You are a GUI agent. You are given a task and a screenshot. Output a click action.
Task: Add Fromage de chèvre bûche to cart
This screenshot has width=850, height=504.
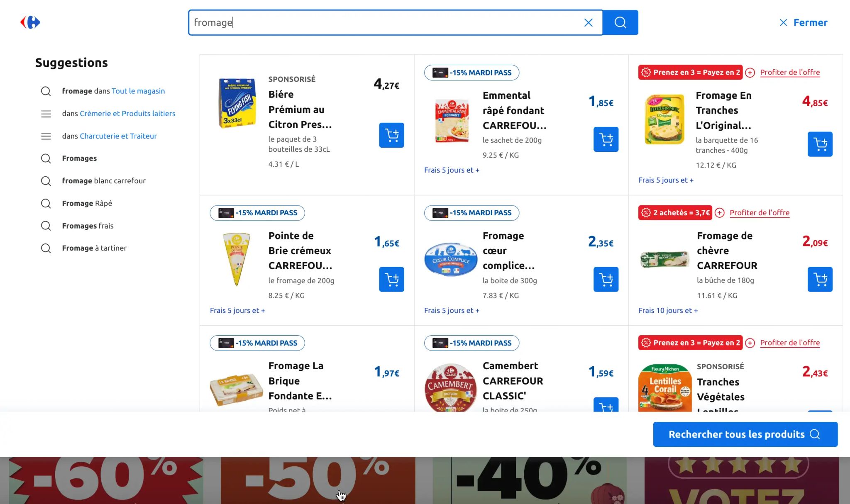(x=820, y=279)
